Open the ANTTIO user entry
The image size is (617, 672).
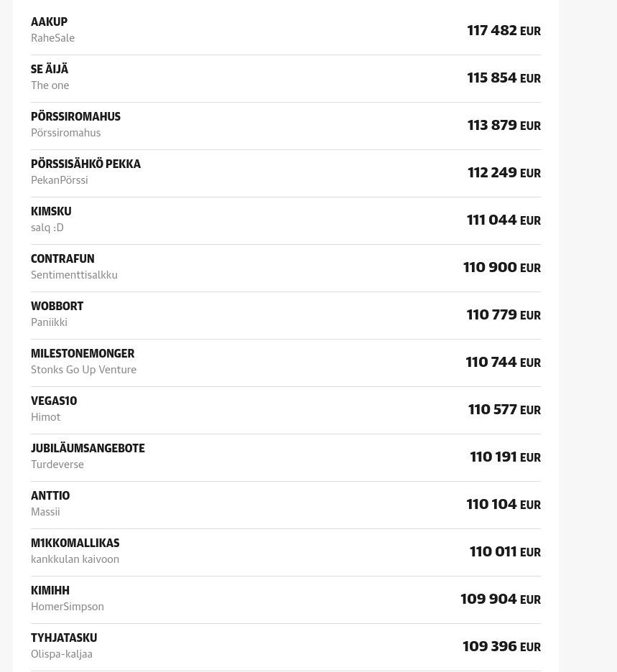pyautogui.click(x=50, y=496)
